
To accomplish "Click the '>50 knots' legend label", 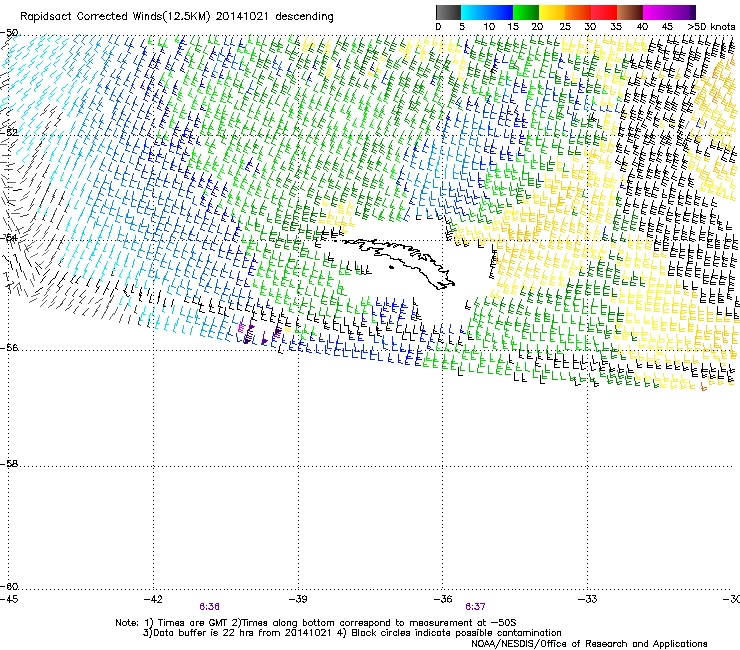I will (711, 27).
